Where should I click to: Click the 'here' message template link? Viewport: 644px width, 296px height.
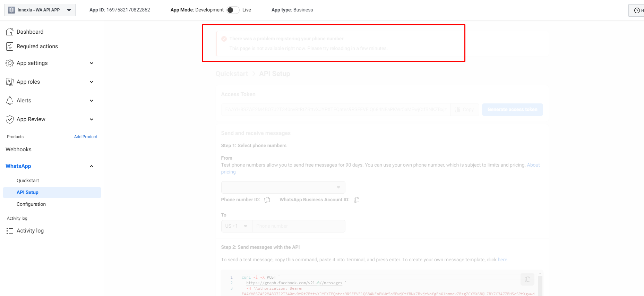click(503, 260)
